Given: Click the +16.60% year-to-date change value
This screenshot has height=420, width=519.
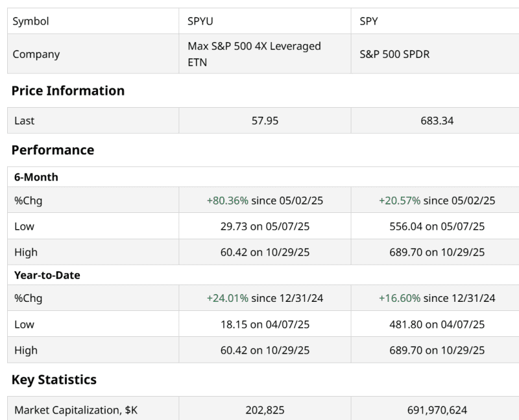Looking at the screenshot, I should (400, 299).
